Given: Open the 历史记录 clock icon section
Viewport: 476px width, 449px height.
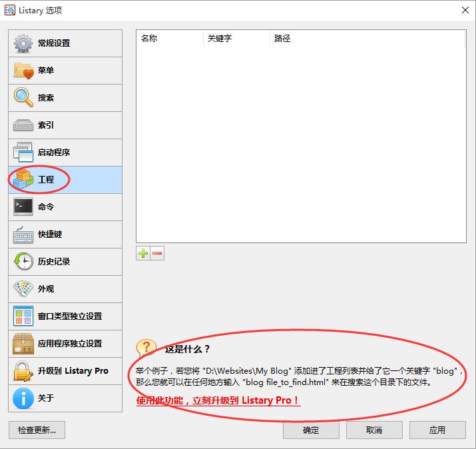Looking at the screenshot, I should click(x=23, y=261).
